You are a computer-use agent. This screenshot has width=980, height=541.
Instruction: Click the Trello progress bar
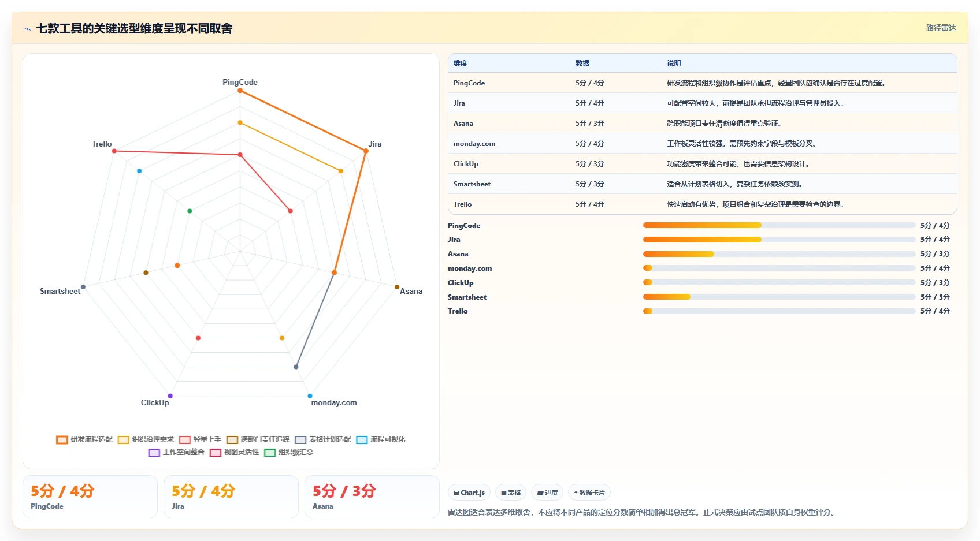tap(779, 311)
